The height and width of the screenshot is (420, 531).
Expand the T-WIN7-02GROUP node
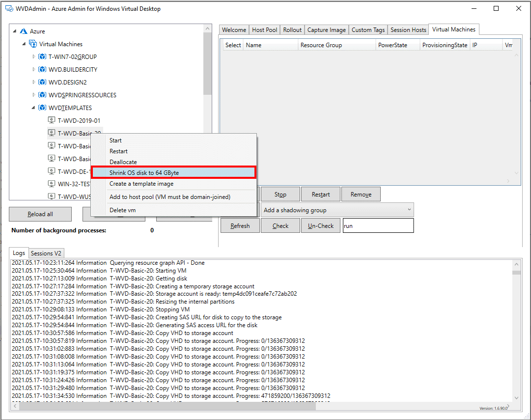(33, 56)
